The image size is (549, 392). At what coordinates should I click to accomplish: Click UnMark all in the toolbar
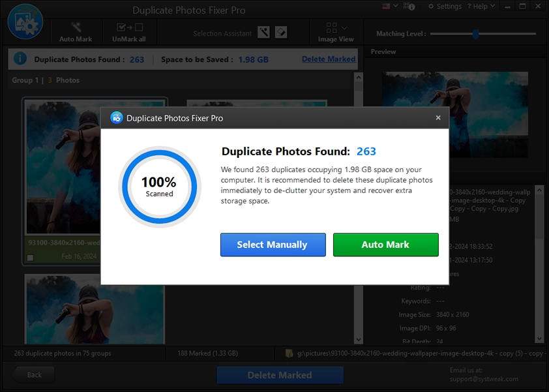point(129,32)
